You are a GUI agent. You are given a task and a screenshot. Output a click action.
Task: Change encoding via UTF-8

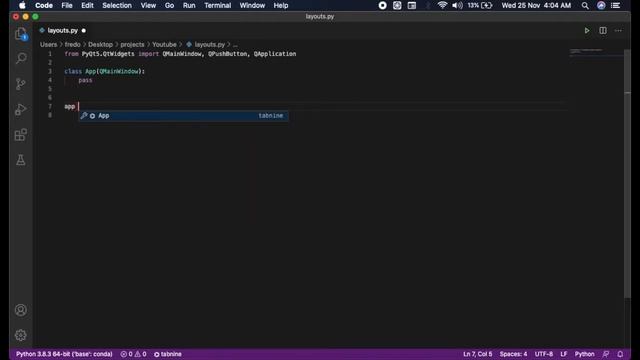click(544, 354)
